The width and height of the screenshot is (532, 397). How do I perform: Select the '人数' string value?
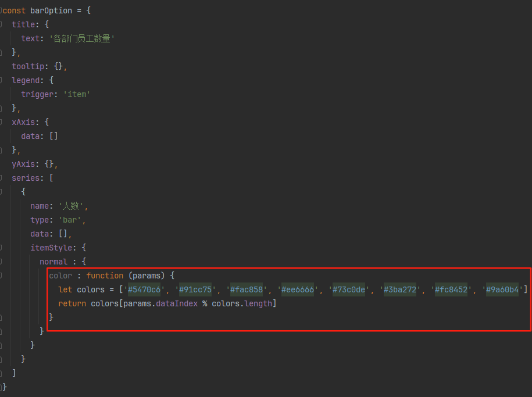tap(71, 206)
